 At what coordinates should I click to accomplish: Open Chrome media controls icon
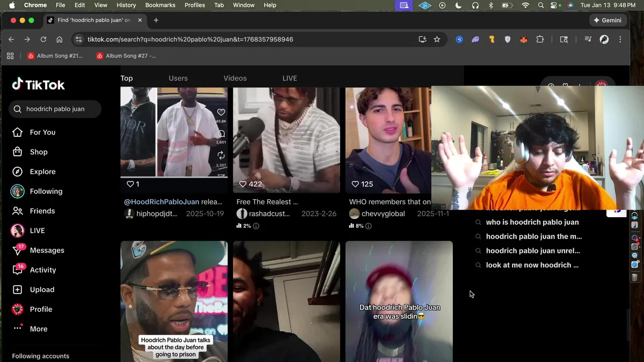click(x=588, y=39)
